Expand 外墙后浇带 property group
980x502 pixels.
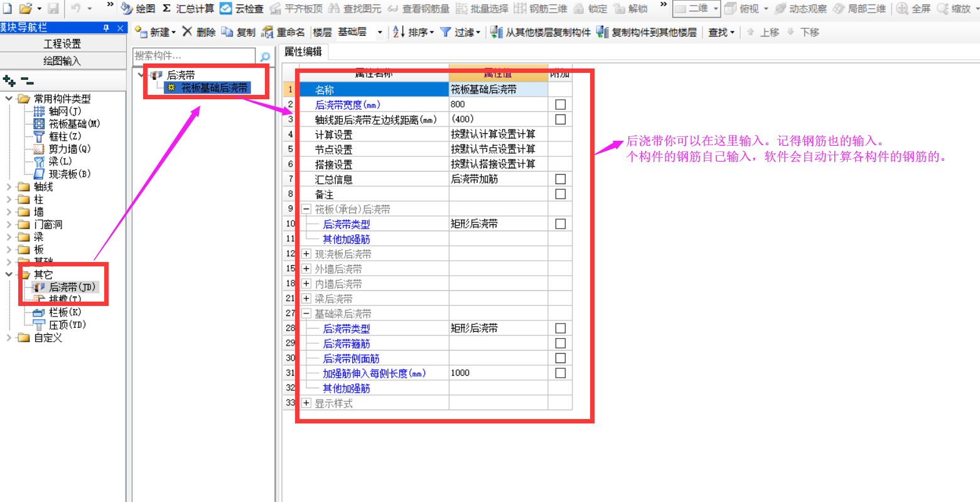[306, 269]
